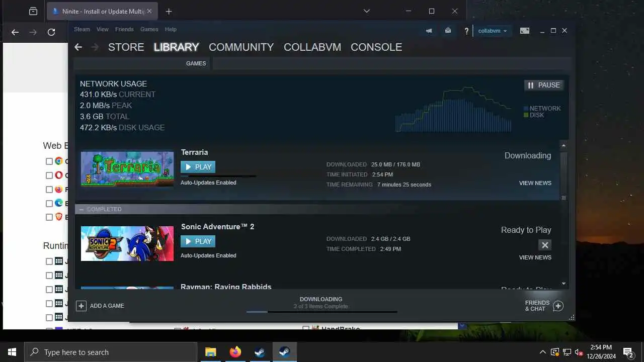The height and width of the screenshot is (362, 644).
Task: Open the muted volume tray icon
Action: click(x=579, y=352)
